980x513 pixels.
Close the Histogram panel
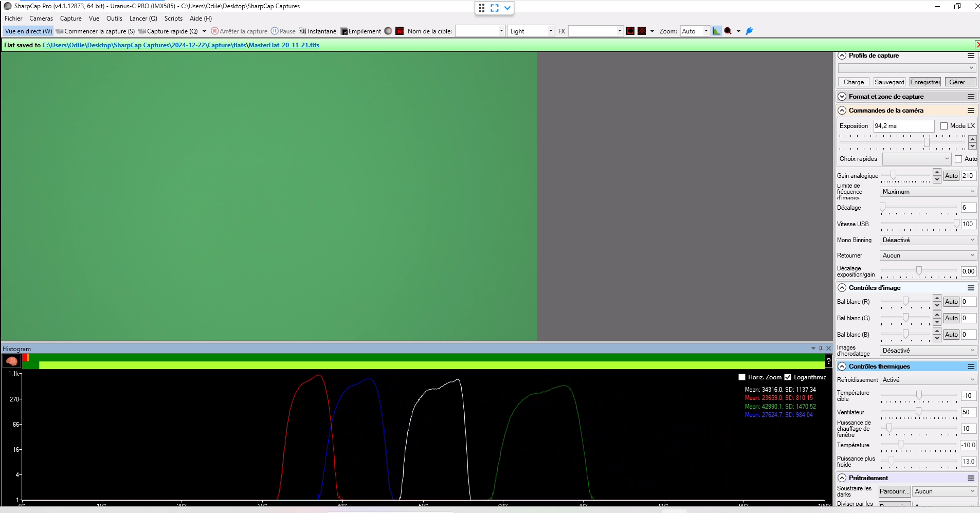(x=828, y=349)
